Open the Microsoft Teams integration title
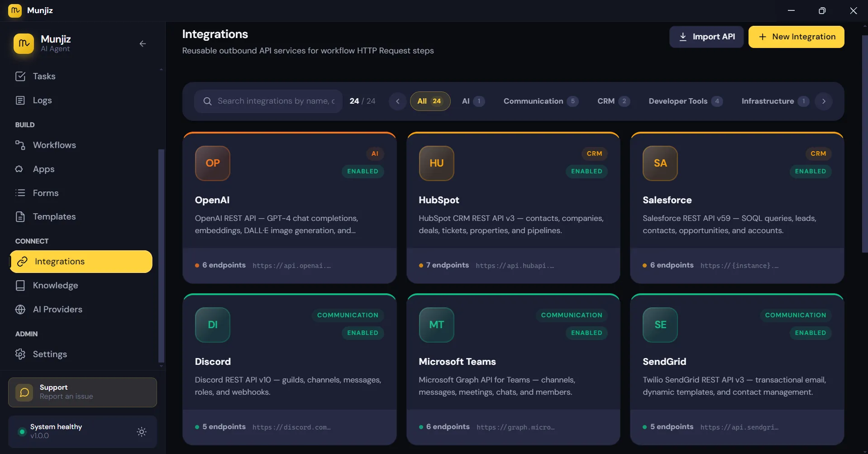The image size is (868, 454). 457,362
